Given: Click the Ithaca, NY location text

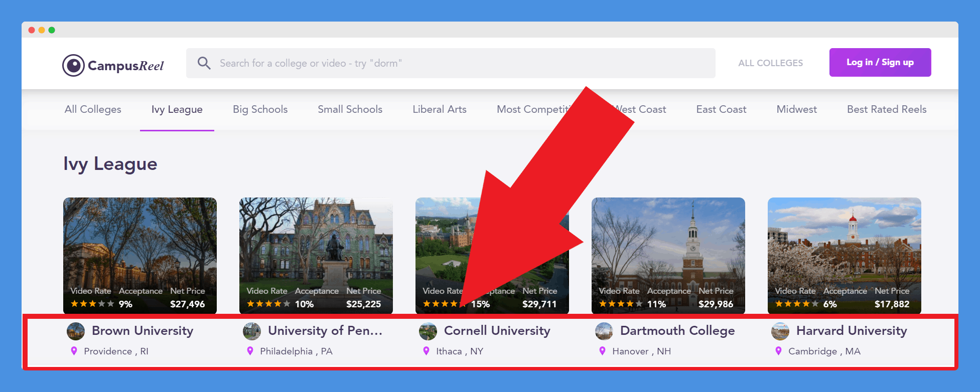Looking at the screenshot, I should pyautogui.click(x=460, y=351).
